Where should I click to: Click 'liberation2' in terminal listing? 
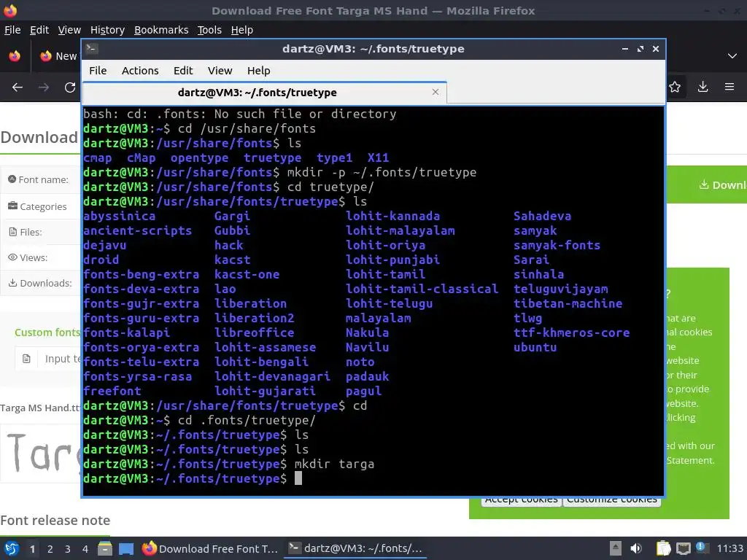(x=254, y=318)
